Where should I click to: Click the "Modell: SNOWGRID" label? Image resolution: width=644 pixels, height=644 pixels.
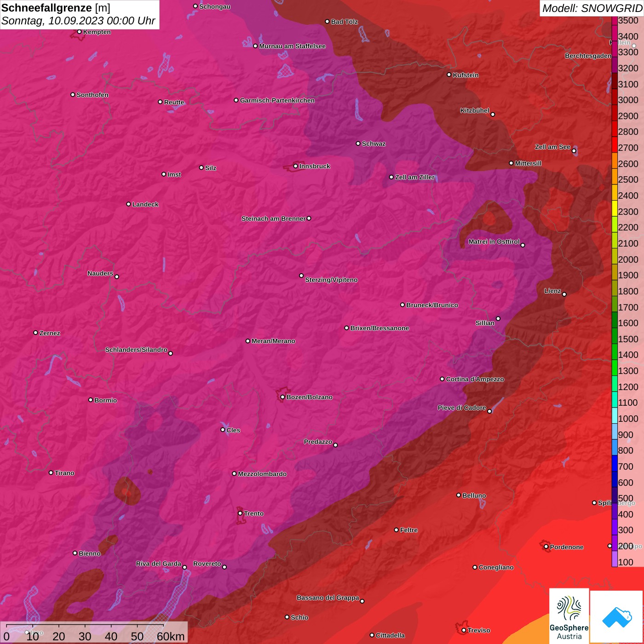click(x=592, y=8)
